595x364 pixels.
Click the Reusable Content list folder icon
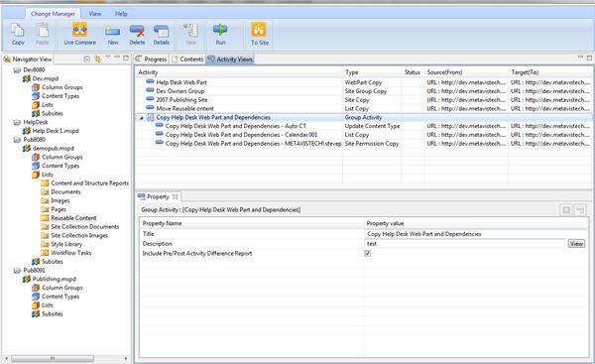tap(45, 218)
